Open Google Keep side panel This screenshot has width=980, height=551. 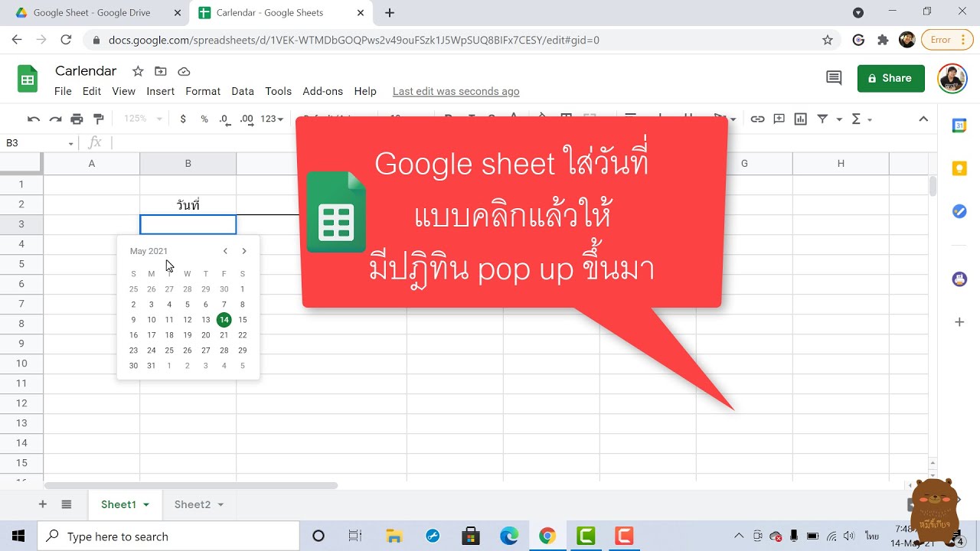(959, 169)
